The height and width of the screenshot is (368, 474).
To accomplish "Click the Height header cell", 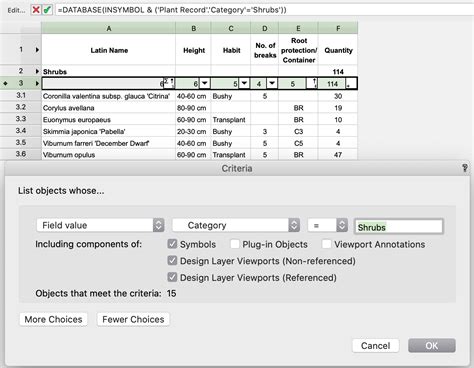I will pyautogui.click(x=193, y=50).
